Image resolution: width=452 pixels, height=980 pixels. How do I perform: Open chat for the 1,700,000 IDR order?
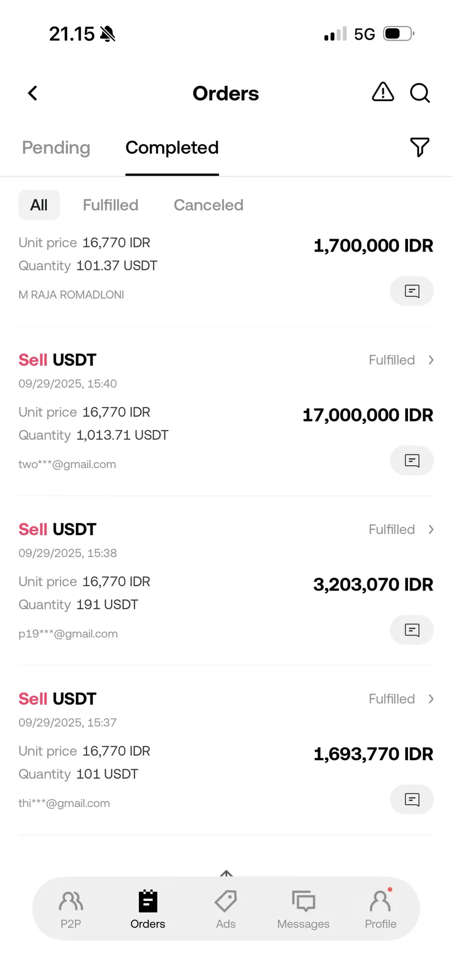click(x=412, y=292)
